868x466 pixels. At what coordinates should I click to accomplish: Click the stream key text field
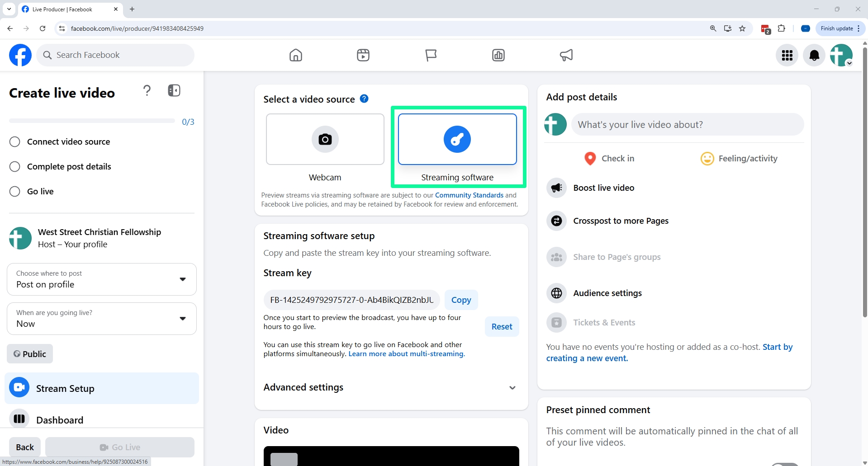tap(351, 300)
